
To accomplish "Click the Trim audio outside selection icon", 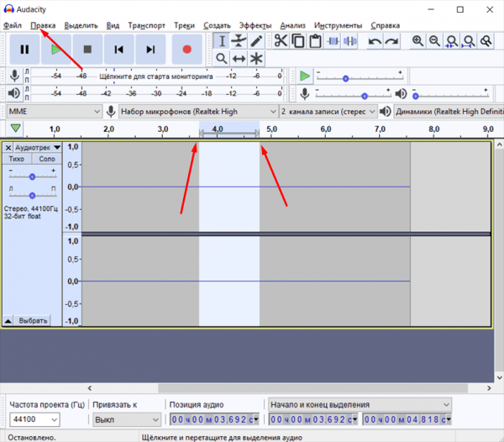I will (333, 41).
